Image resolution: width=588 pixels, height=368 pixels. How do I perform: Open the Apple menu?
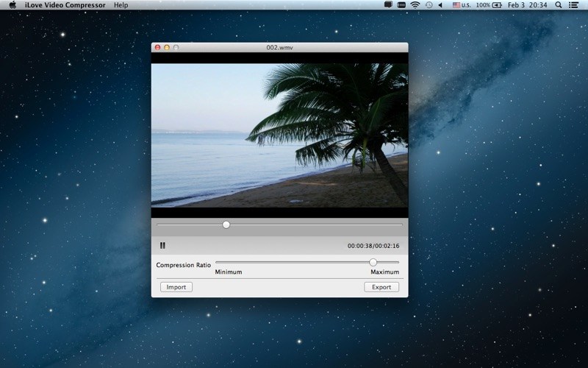[12, 5]
